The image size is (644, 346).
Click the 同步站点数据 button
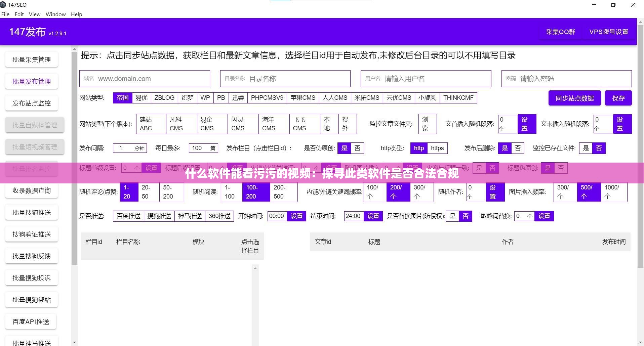pyautogui.click(x=574, y=98)
